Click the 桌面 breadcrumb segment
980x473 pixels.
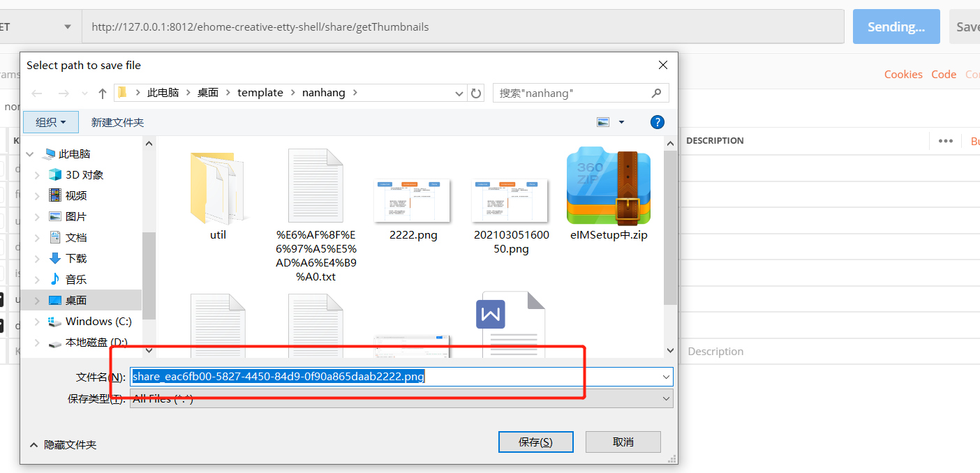pos(208,93)
